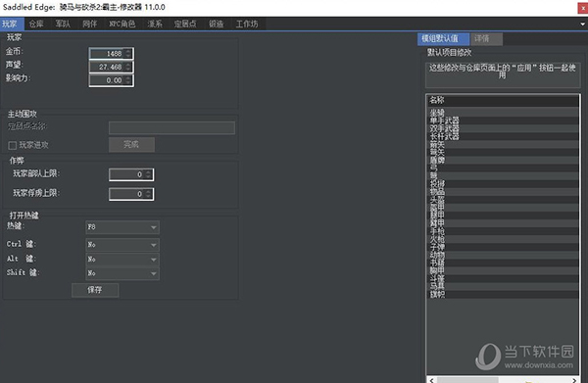Decrease 玩家俘虏上限 with the down spinner
Screen dimensions: 588x383
click(149, 196)
